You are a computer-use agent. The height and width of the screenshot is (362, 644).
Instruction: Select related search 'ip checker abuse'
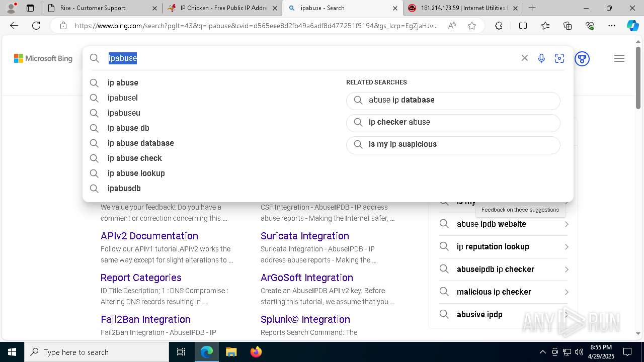pos(453,122)
